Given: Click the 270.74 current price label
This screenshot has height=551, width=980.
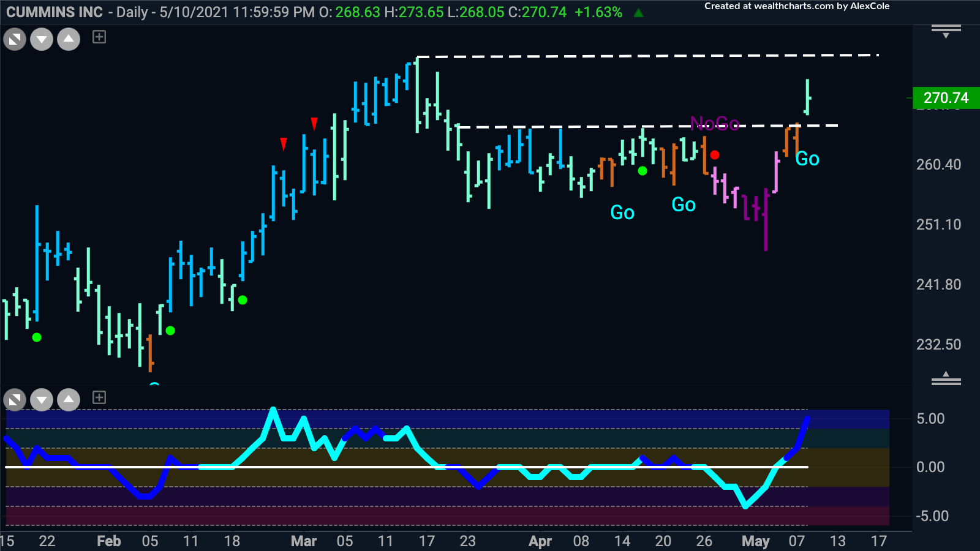Looking at the screenshot, I should point(946,97).
